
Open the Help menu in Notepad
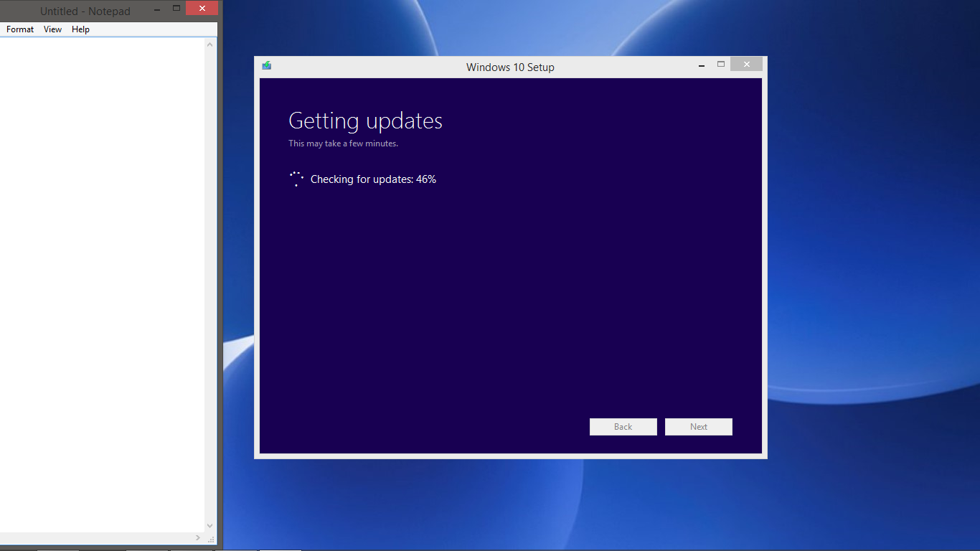80,29
